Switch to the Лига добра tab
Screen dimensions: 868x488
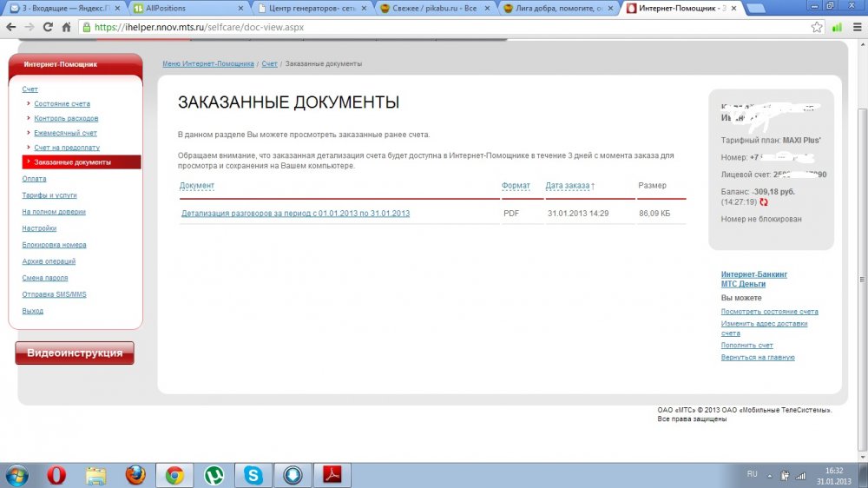[x=556, y=9]
